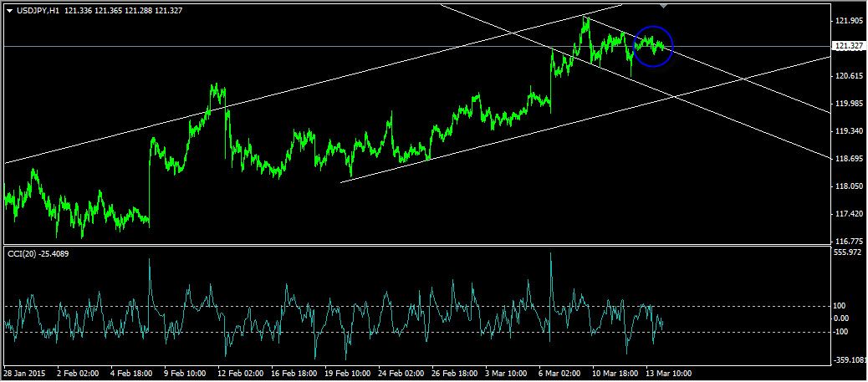Click the low price value 121.288

[140, 11]
